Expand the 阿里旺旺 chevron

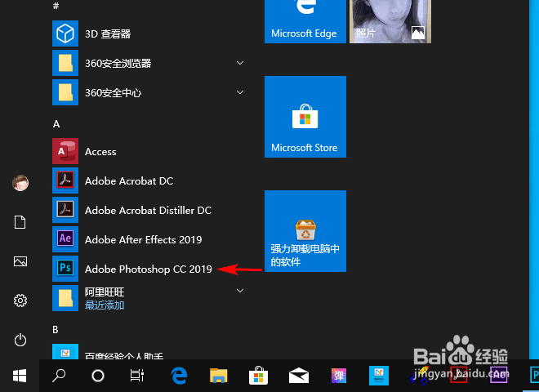click(240, 291)
